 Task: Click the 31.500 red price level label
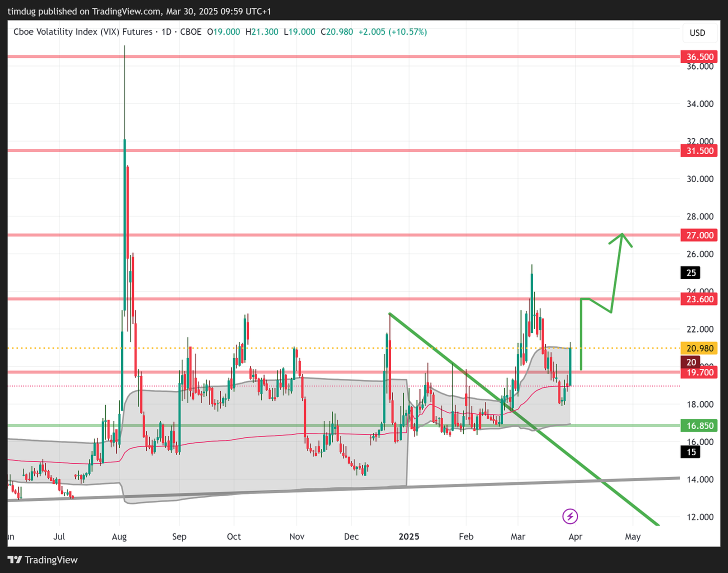[699, 150]
